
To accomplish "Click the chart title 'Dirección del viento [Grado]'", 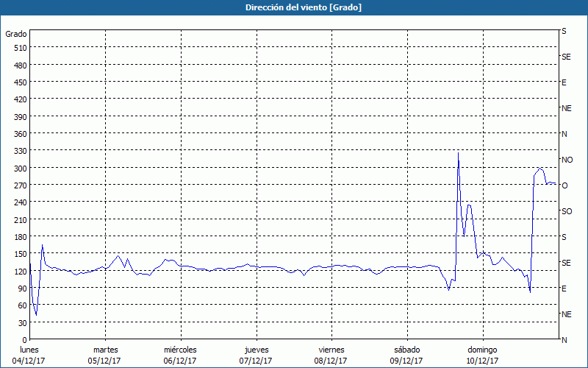I will click(293, 7).
